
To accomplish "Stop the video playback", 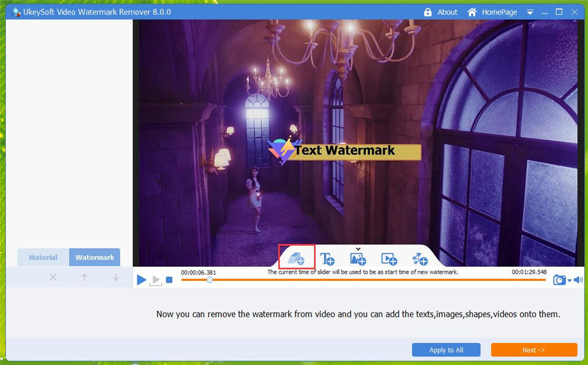I will (x=169, y=280).
